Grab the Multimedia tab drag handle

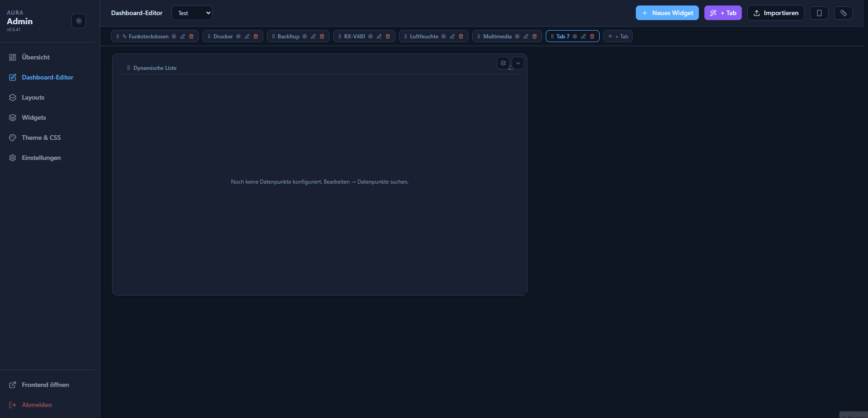479,37
